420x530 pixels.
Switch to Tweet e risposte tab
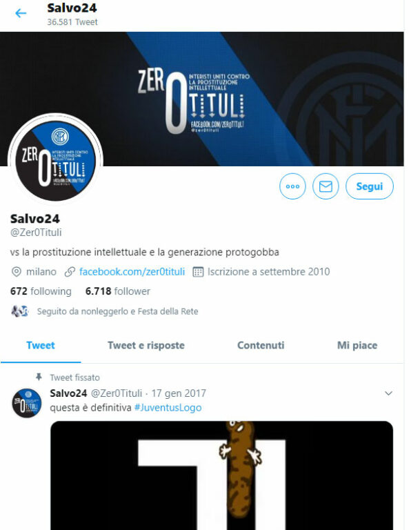click(x=146, y=346)
